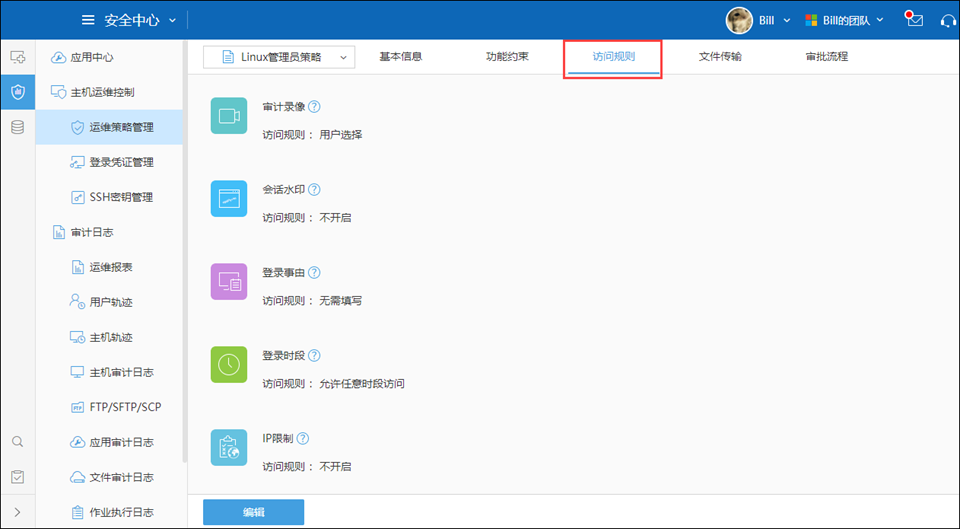Click the add-host monitor icon in left rail
Screen dimensions: 960x529
[x=18, y=58]
